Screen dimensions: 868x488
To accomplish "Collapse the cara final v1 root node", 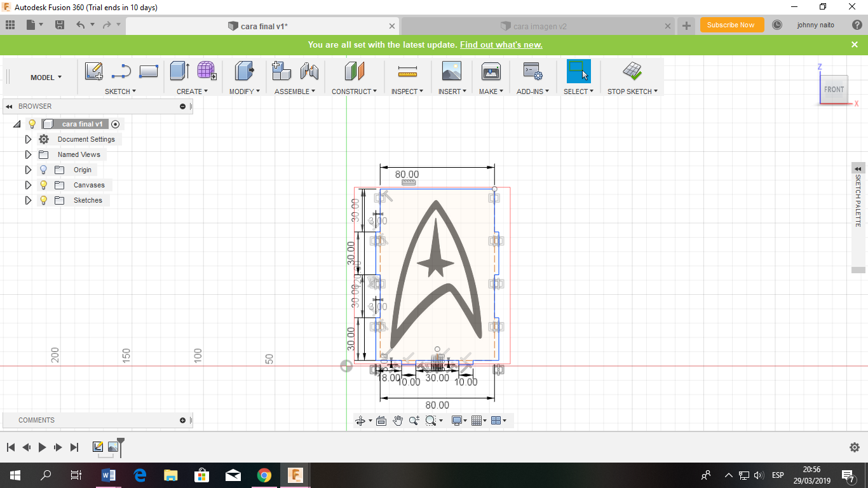I will tap(17, 124).
